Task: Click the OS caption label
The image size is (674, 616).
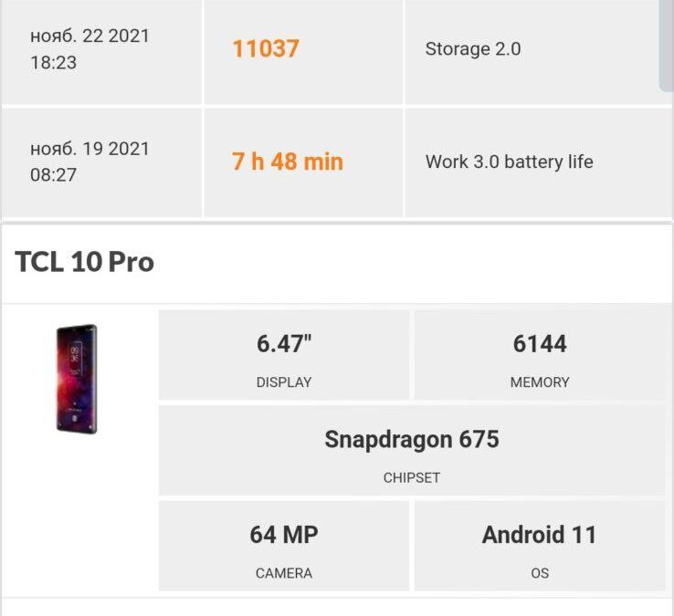Action: click(540, 573)
